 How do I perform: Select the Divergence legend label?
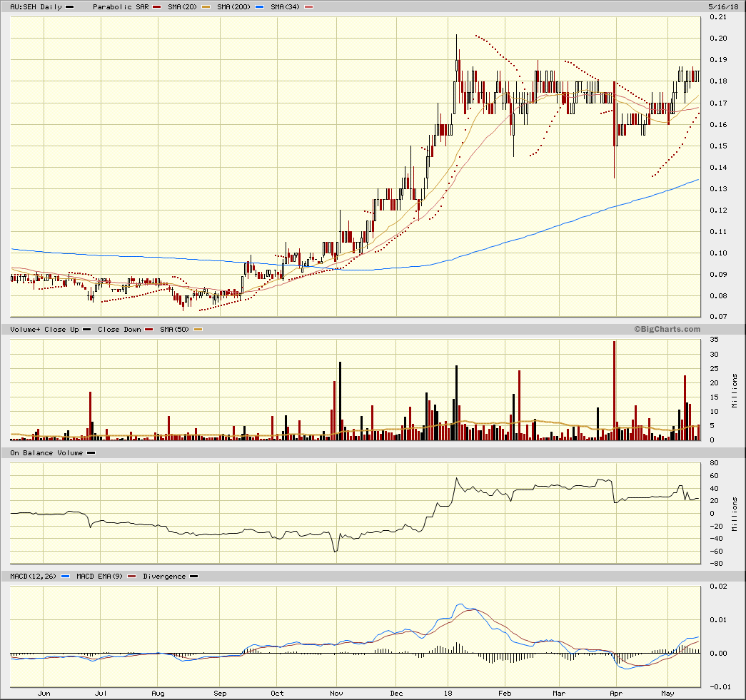click(x=164, y=577)
